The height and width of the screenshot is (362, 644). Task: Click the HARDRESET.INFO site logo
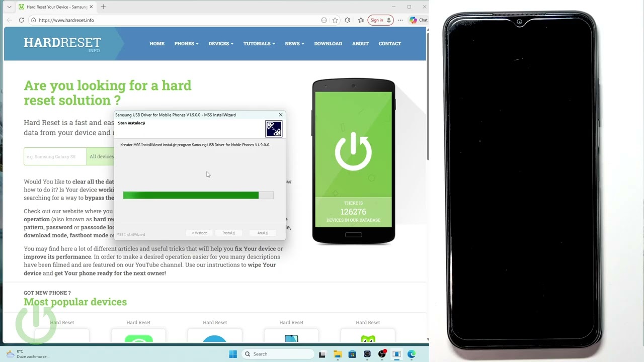coord(62,44)
